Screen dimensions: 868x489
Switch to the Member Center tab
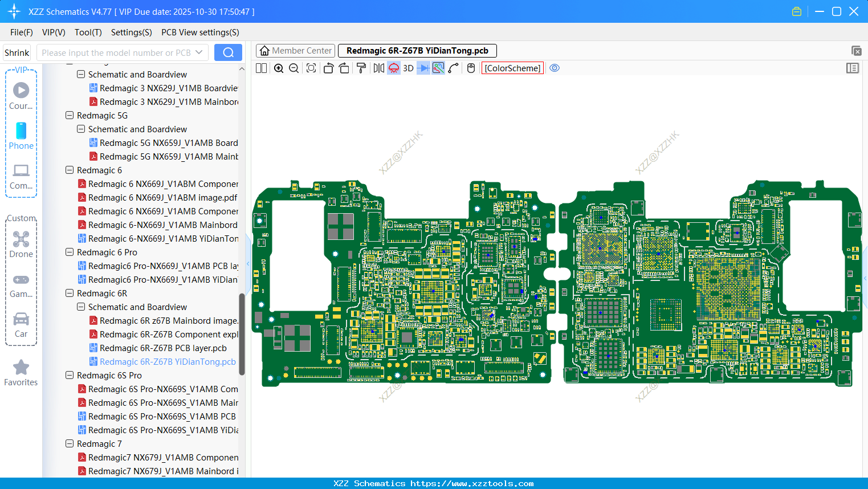click(x=295, y=50)
